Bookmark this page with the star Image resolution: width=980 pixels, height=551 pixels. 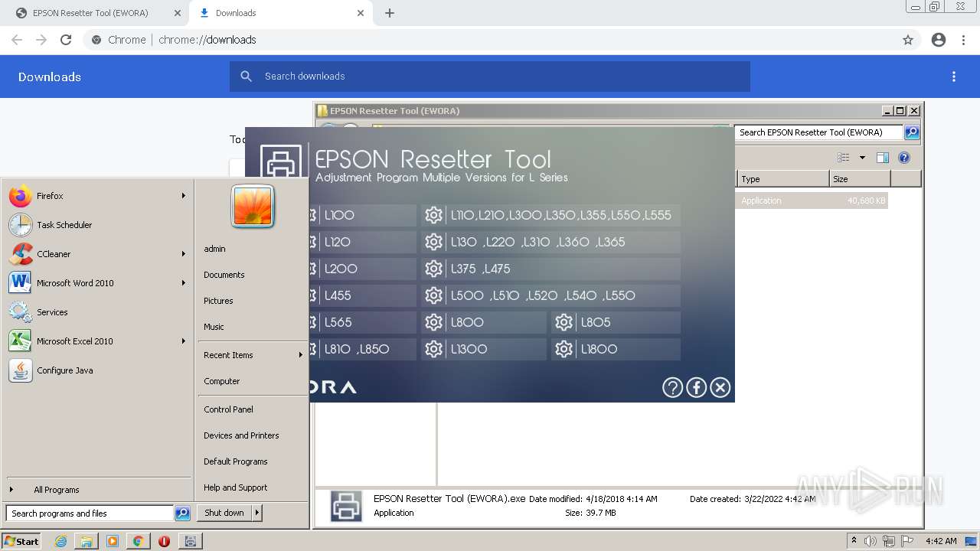(x=908, y=40)
